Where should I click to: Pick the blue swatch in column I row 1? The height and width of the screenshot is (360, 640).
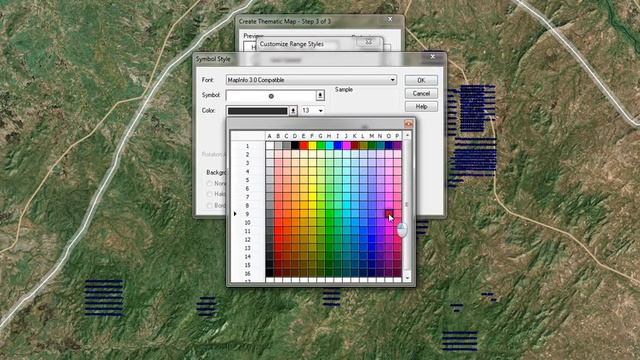tap(338, 146)
